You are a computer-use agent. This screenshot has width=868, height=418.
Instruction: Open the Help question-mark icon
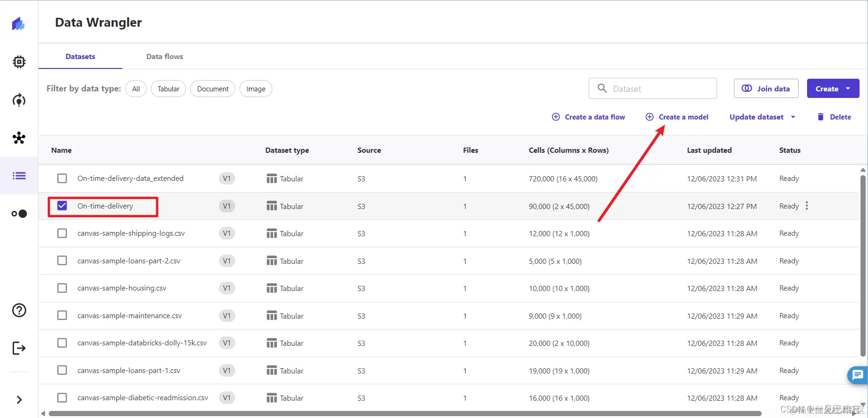(19, 310)
